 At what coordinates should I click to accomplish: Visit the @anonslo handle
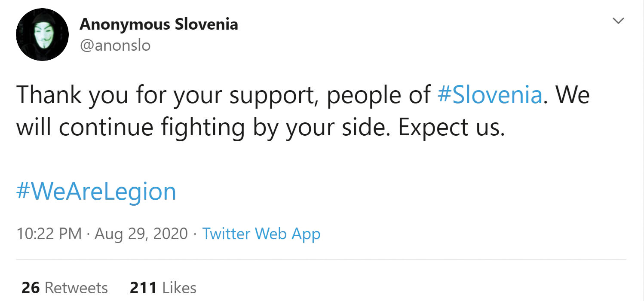pos(115,45)
